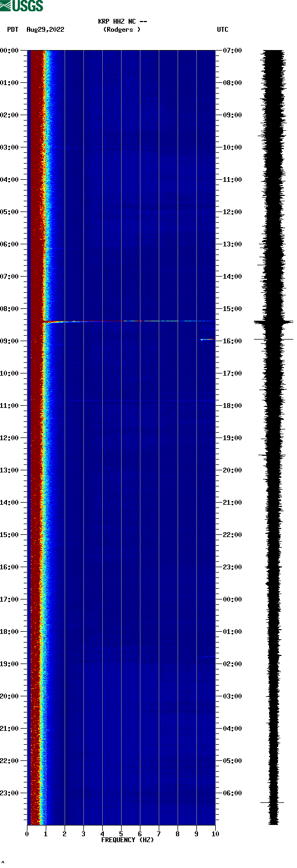The height and width of the screenshot is (868, 297).
Task: Click the '0' frequency axis tick label
Action: point(27,834)
